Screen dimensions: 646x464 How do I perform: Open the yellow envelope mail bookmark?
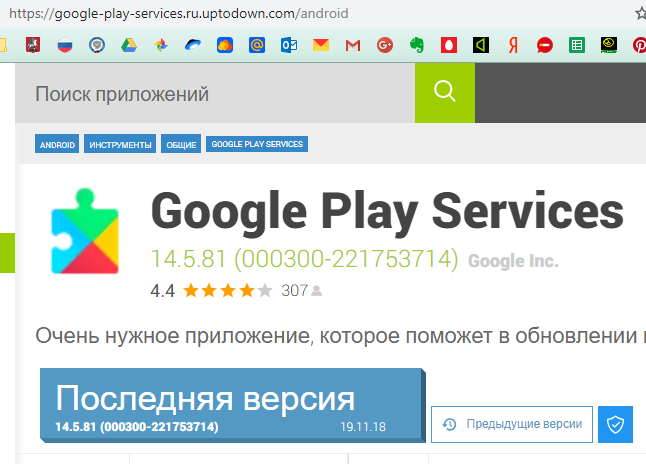pyautogui.click(x=321, y=45)
